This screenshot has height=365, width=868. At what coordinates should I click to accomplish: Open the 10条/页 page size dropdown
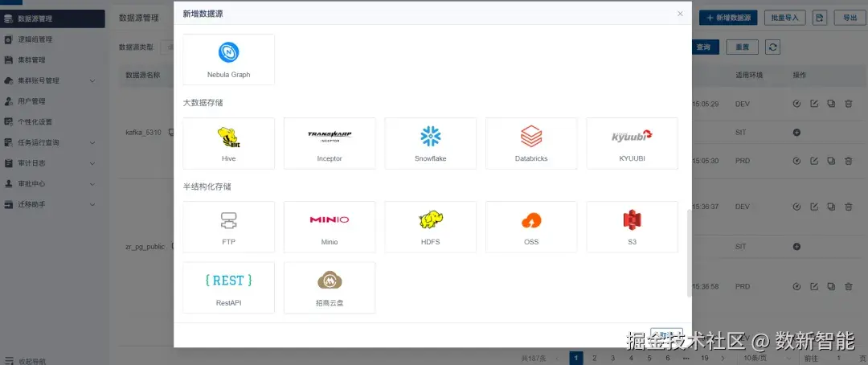click(766, 359)
